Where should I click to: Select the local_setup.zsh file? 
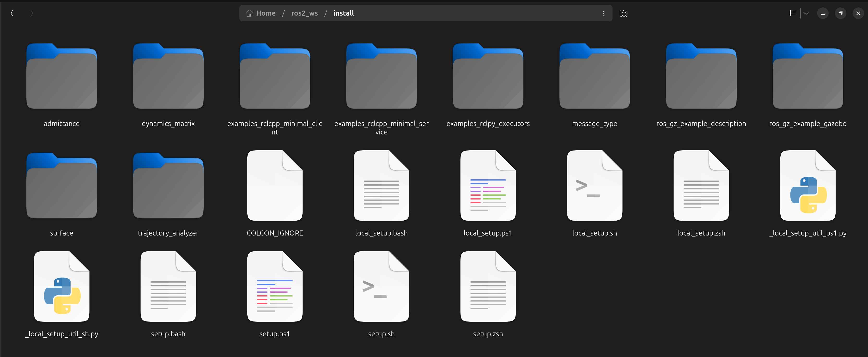[701, 186]
